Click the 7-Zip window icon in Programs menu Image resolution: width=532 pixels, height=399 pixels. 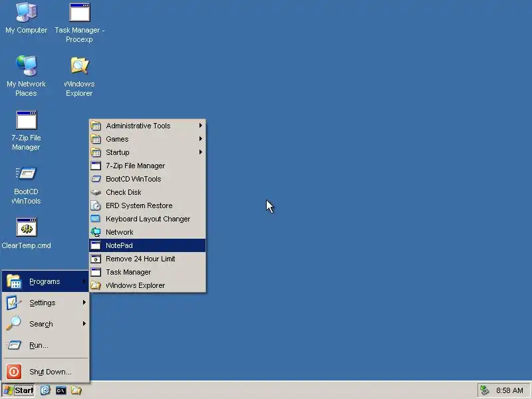click(96, 166)
